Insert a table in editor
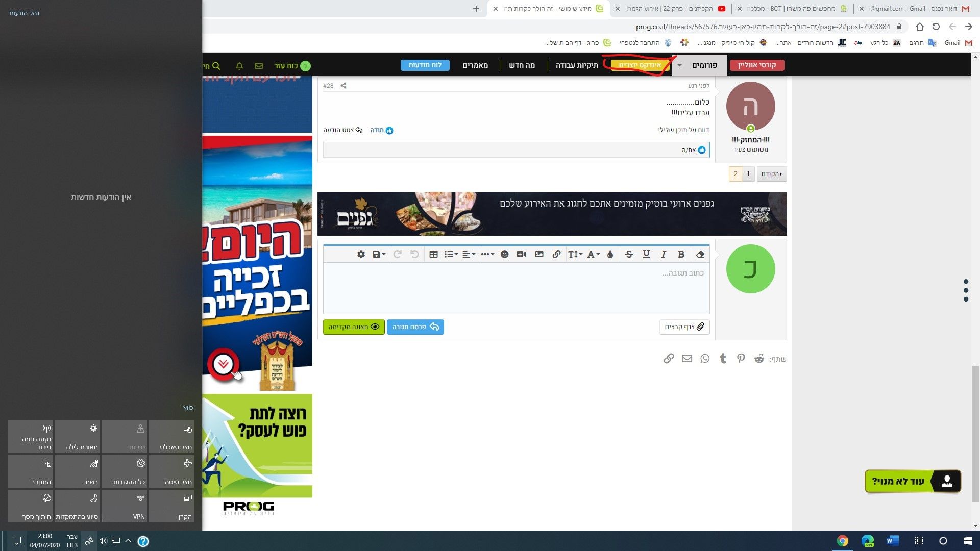This screenshot has width=980, height=551. tap(433, 254)
